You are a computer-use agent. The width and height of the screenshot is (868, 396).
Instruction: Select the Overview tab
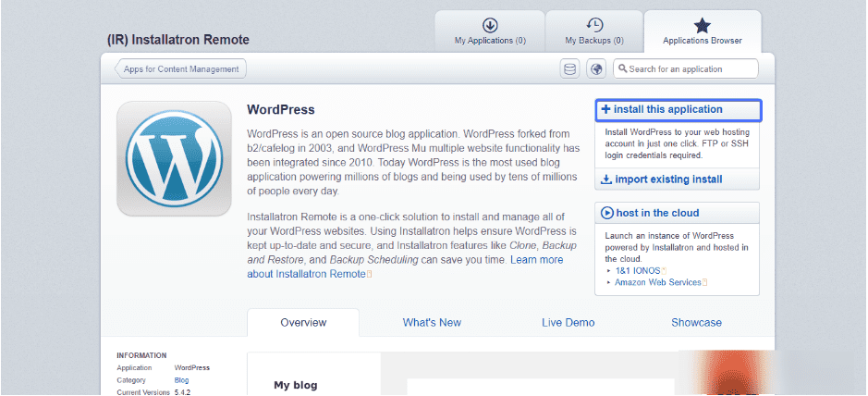coord(303,322)
